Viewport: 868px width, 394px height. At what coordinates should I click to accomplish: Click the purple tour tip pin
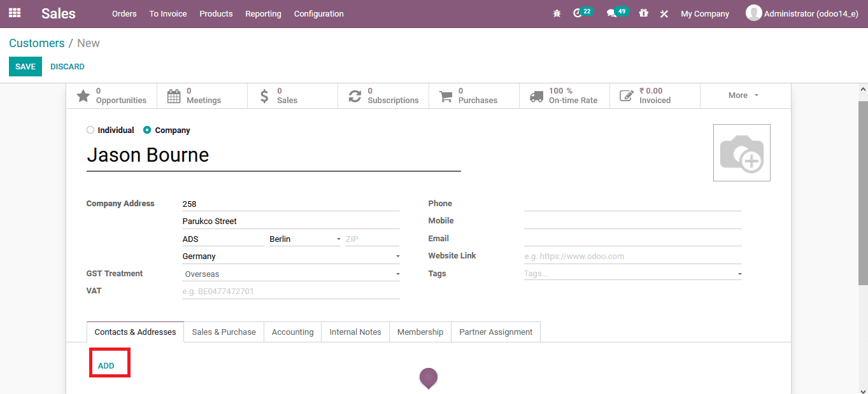point(429,379)
